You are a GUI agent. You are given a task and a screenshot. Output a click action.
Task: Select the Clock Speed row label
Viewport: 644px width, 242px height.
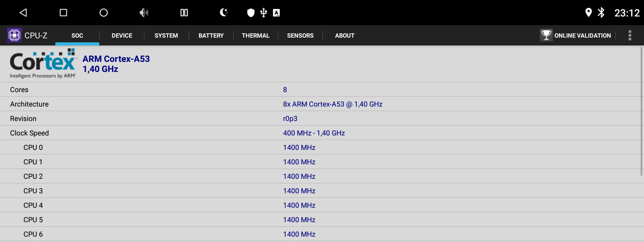pyautogui.click(x=29, y=133)
